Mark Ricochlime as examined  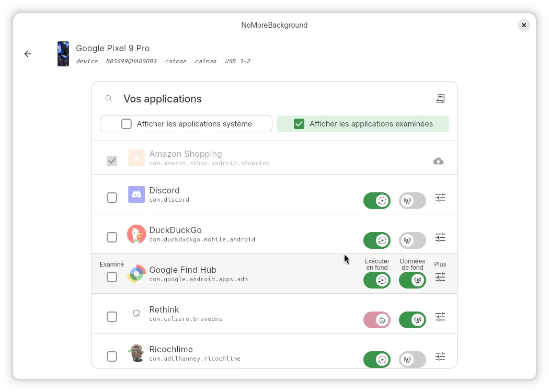tap(112, 356)
